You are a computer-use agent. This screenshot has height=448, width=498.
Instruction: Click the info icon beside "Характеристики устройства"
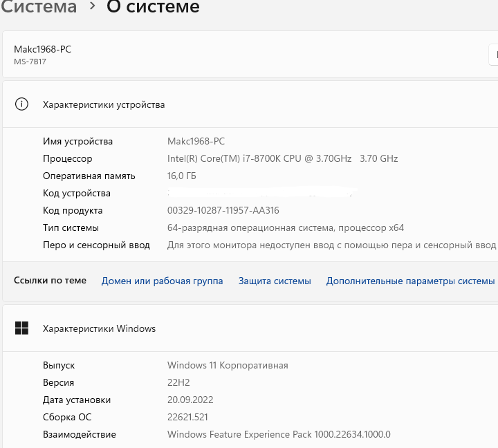click(22, 104)
